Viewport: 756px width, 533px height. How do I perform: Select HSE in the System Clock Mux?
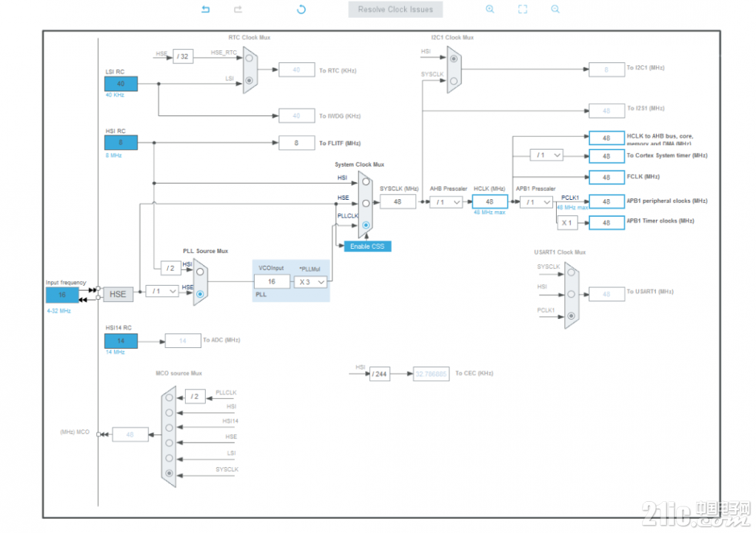[367, 204]
